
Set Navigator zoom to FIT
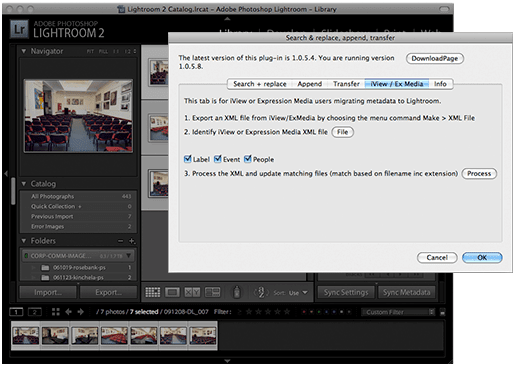point(90,51)
